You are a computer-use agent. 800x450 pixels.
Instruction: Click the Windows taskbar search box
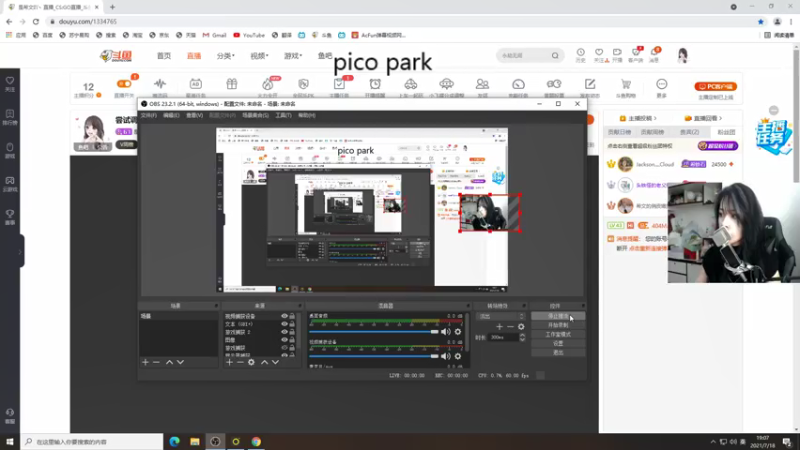click(x=92, y=442)
